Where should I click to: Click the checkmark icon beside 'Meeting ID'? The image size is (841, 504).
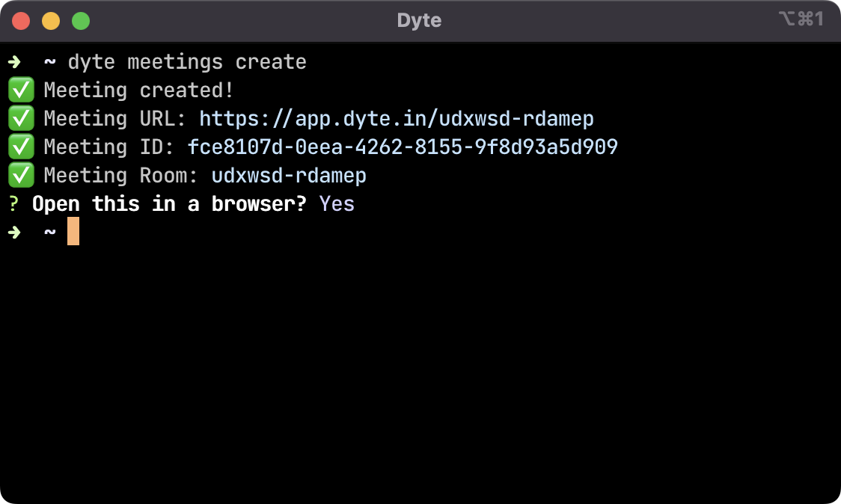(x=20, y=147)
